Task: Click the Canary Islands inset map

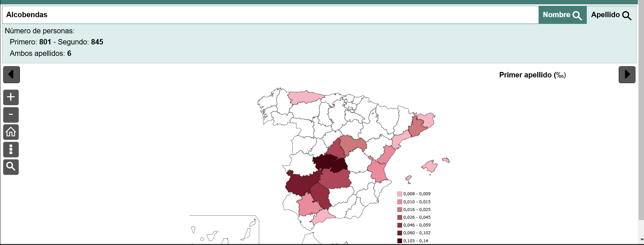Action: pos(224,231)
